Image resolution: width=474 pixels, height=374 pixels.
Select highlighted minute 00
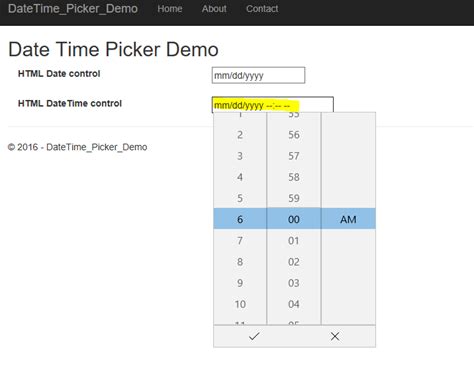tap(294, 219)
